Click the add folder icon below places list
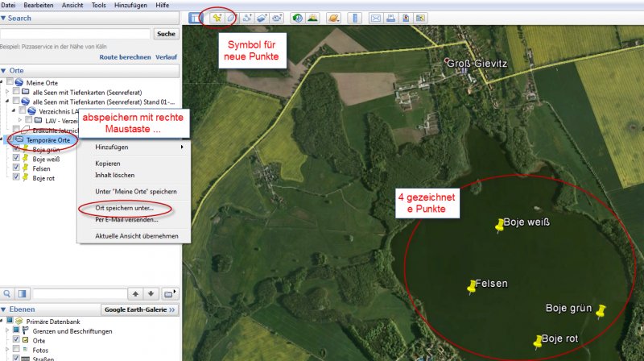Screen dimensions: 644x361 tap(170, 293)
